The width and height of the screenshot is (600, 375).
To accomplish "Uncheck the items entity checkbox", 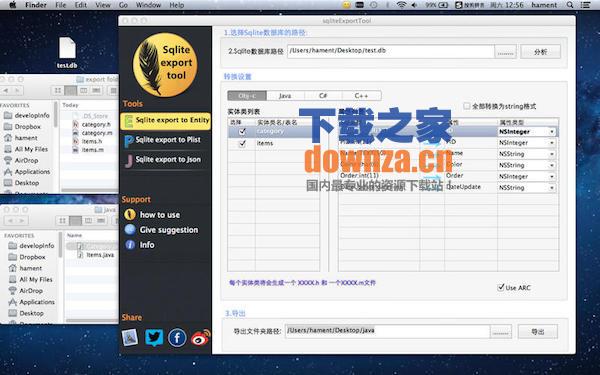I will [x=242, y=143].
